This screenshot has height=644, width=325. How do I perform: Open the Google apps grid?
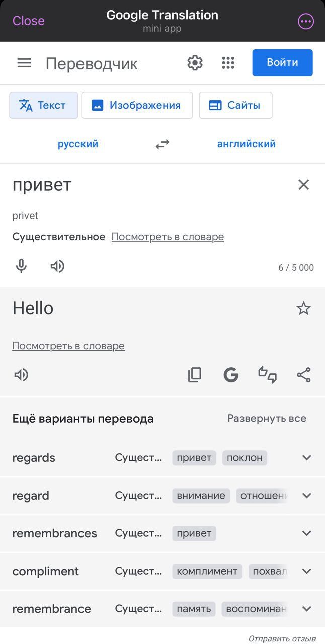coord(228,63)
